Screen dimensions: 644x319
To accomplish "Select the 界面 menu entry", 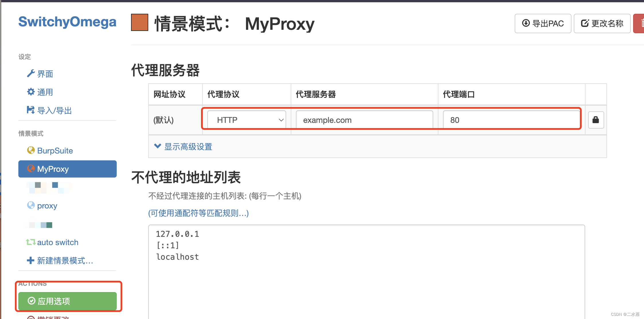I will click(45, 74).
